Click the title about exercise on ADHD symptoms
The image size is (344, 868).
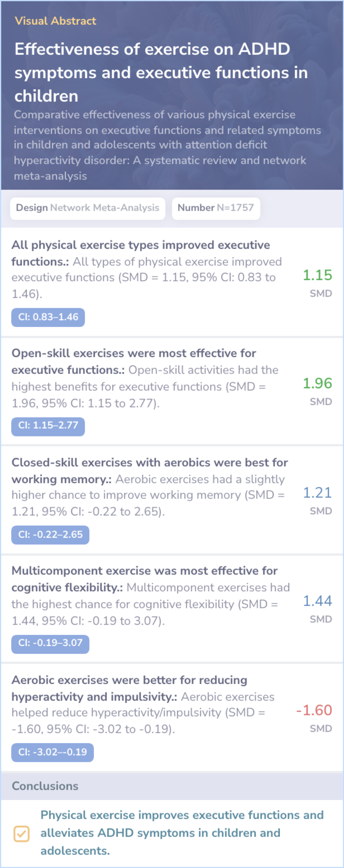pos(161,73)
